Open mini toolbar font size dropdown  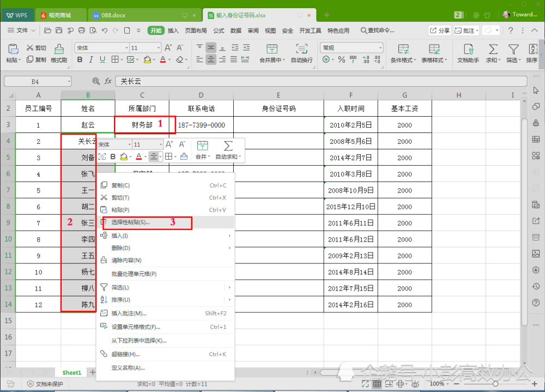click(x=161, y=144)
